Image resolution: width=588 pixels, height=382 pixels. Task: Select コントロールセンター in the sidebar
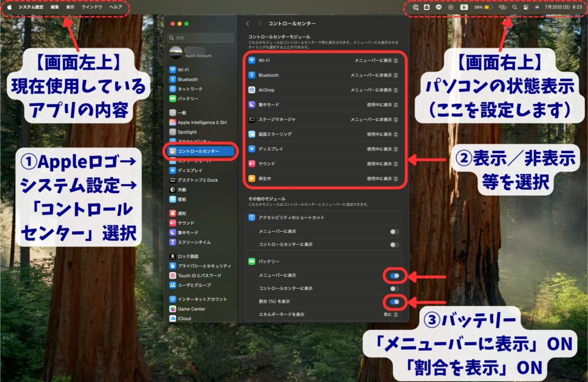201,151
